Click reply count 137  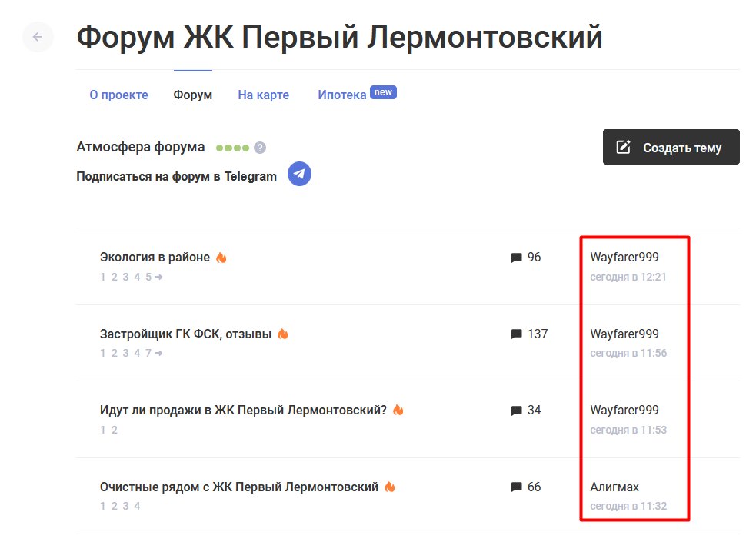[x=538, y=334]
